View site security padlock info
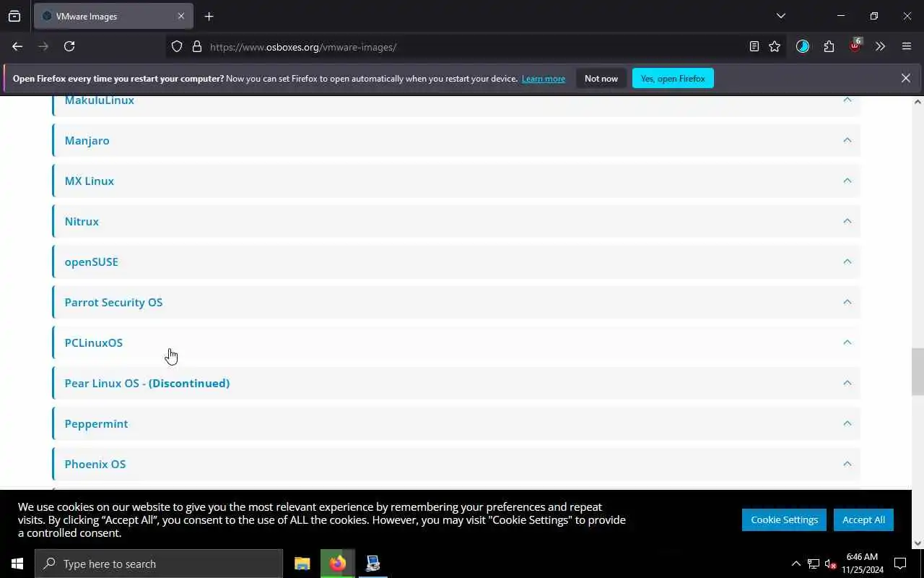The height and width of the screenshot is (578, 924). coord(196,46)
